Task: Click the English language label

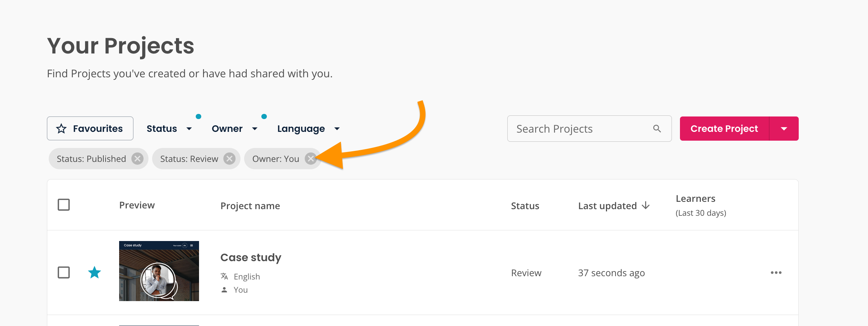Action: (x=247, y=277)
